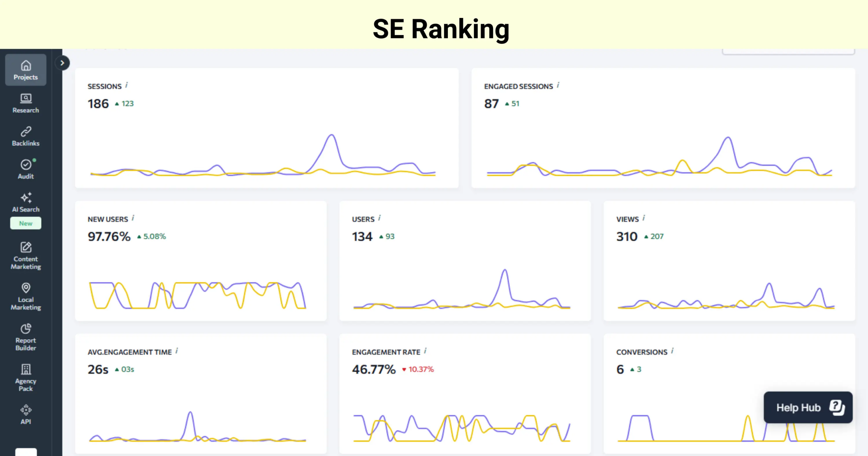Open the Projects section in the sidebar

25,70
